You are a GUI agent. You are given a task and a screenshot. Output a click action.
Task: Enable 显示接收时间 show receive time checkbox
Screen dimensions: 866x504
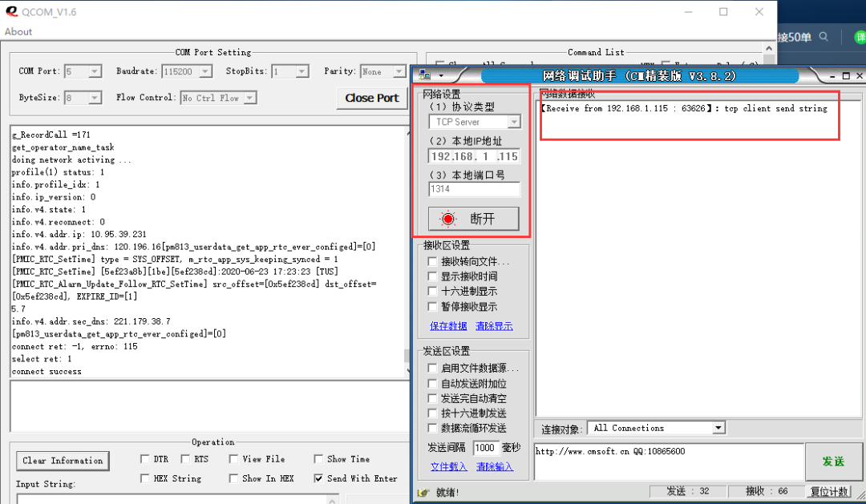tap(432, 276)
